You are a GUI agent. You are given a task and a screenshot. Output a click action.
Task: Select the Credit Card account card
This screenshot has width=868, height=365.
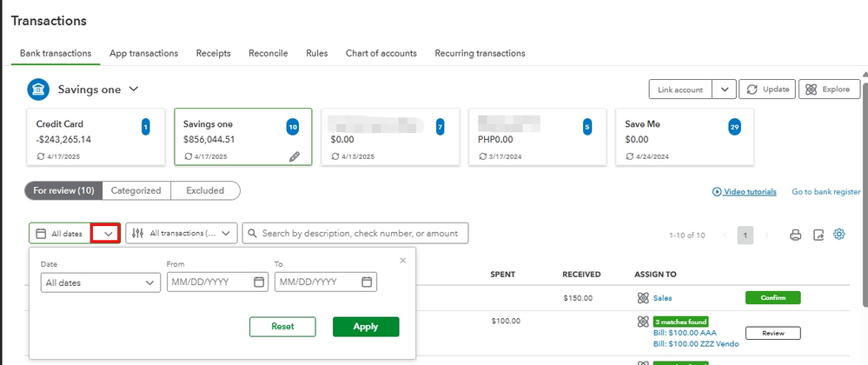(x=95, y=137)
